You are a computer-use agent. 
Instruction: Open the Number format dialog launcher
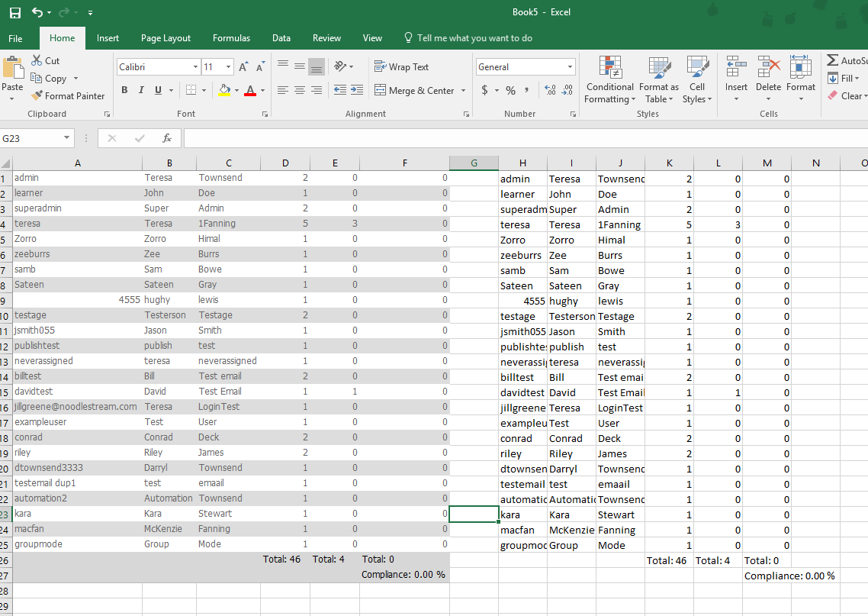(573, 114)
